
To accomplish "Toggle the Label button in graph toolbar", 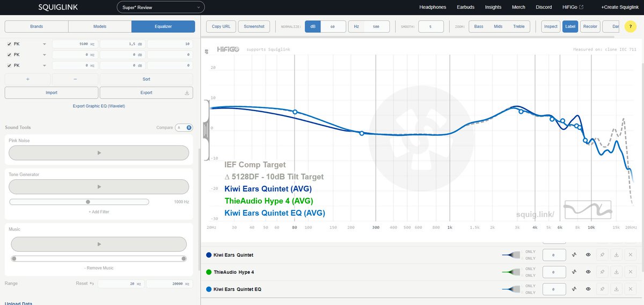I will pyautogui.click(x=570, y=26).
